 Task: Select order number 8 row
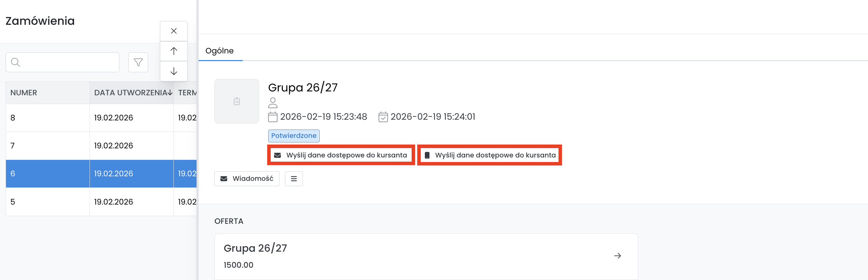pyautogui.click(x=48, y=118)
